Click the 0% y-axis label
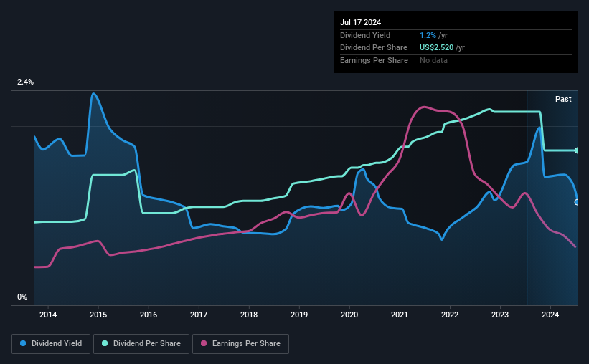Screen dimensions: 589x364 22,297
